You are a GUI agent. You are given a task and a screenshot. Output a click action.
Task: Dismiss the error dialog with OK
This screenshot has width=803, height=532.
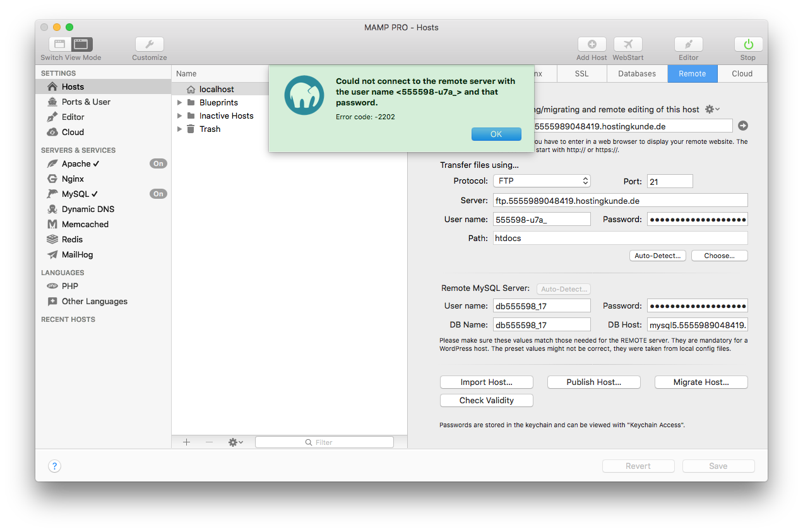[x=496, y=134]
